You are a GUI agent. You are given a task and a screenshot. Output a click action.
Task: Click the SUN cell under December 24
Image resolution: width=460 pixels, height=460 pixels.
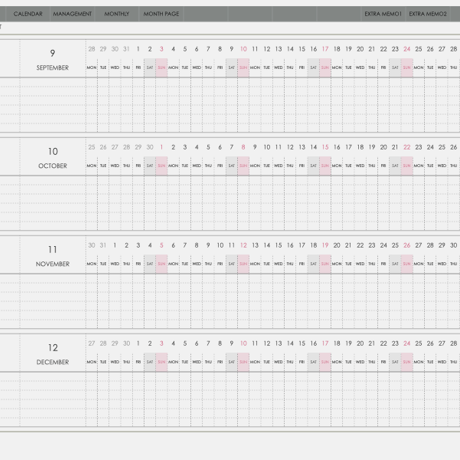click(x=407, y=362)
